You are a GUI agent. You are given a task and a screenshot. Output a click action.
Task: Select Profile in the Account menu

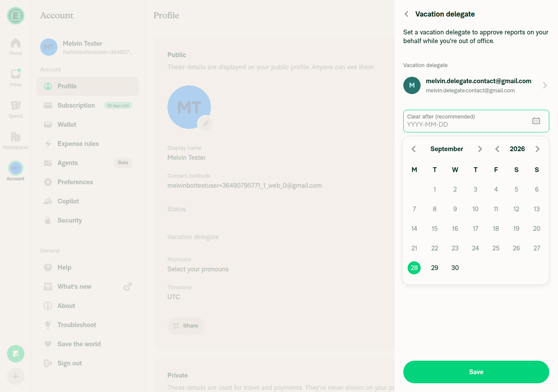(x=88, y=86)
